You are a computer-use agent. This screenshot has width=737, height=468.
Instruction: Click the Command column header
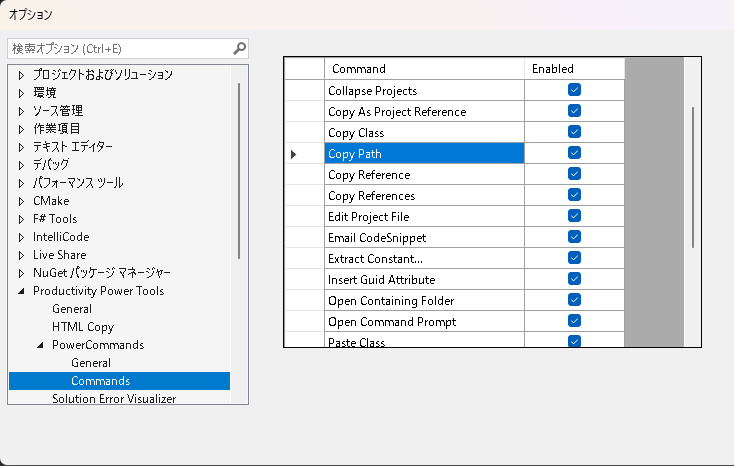(x=424, y=69)
